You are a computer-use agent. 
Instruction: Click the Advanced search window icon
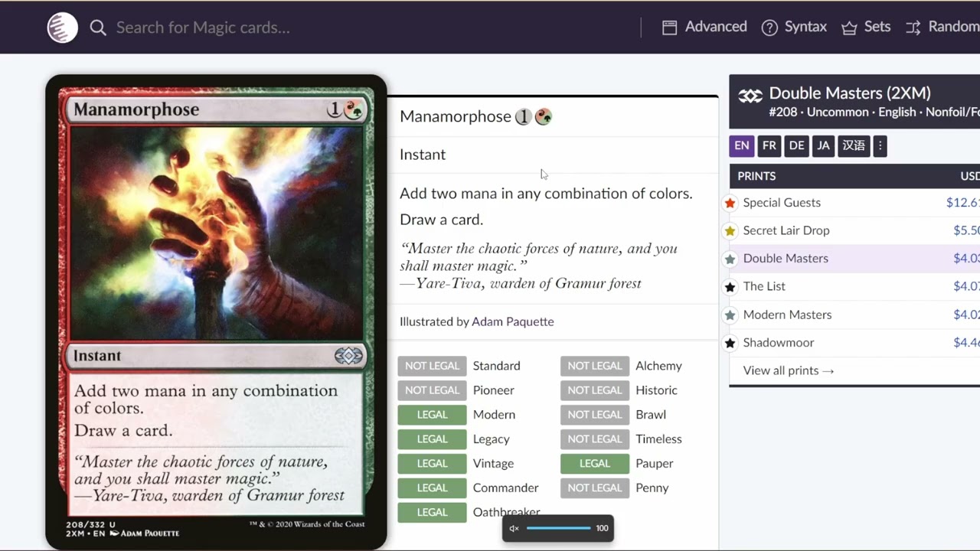[669, 28]
